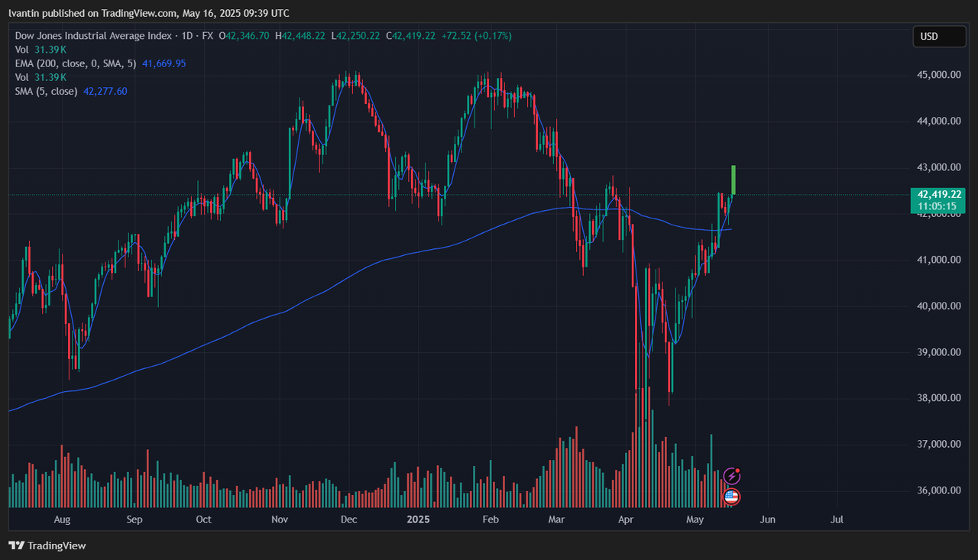Viewport: 978px width, 560px height.
Task: Click the Vol legend just above the SMA row
Action: 40,77
